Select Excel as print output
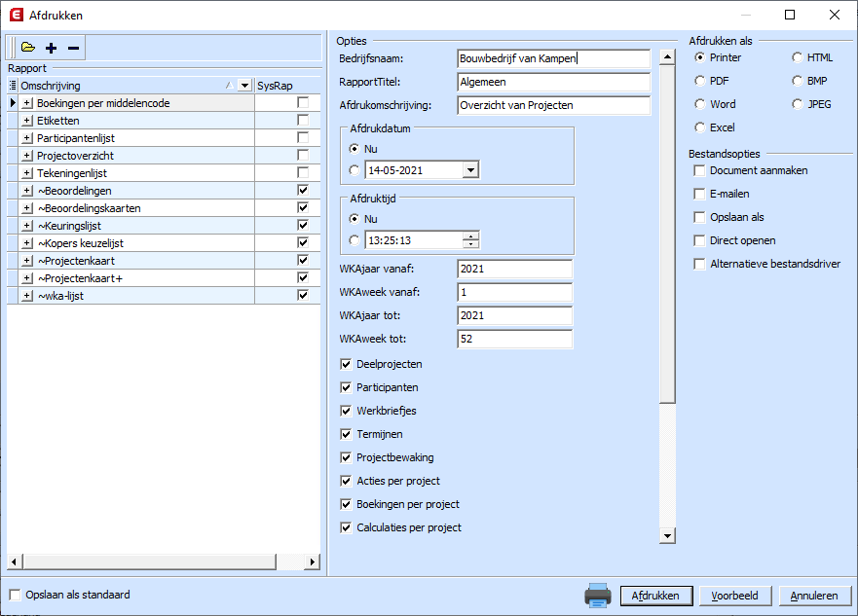 (x=700, y=127)
